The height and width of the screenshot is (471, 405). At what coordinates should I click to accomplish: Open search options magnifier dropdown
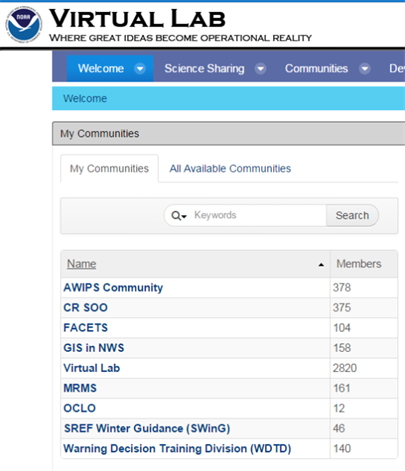179,216
